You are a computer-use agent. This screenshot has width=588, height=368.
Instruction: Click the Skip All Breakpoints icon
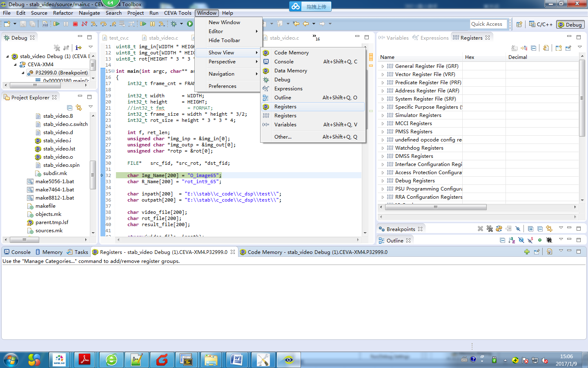tap(518, 229)
